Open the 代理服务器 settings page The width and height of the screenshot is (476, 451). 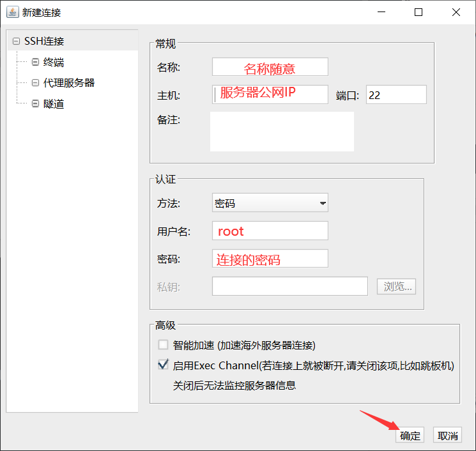point(69,83)
